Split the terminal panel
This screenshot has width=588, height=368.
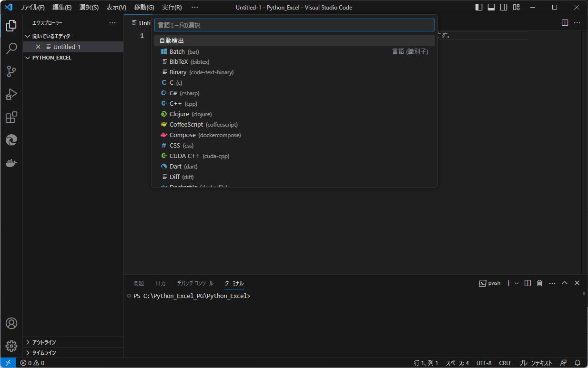point(527,283)
